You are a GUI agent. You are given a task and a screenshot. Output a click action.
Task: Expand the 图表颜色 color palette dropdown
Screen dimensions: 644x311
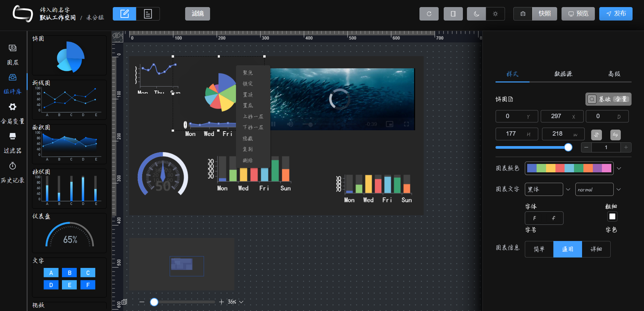[x=619, y=168]
